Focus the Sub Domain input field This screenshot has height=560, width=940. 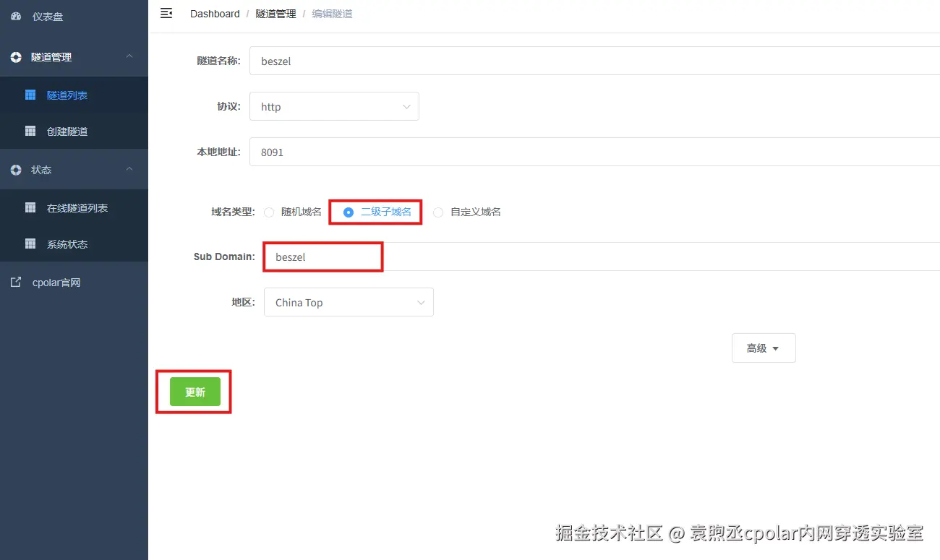pos(602,257)
